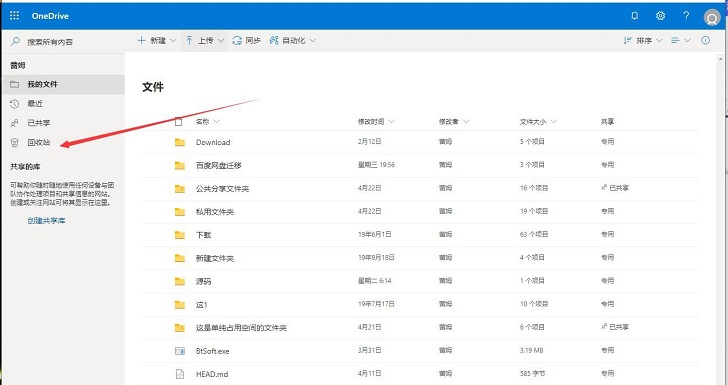
Task: Click the 下载 folder icon
Action: 180,235
